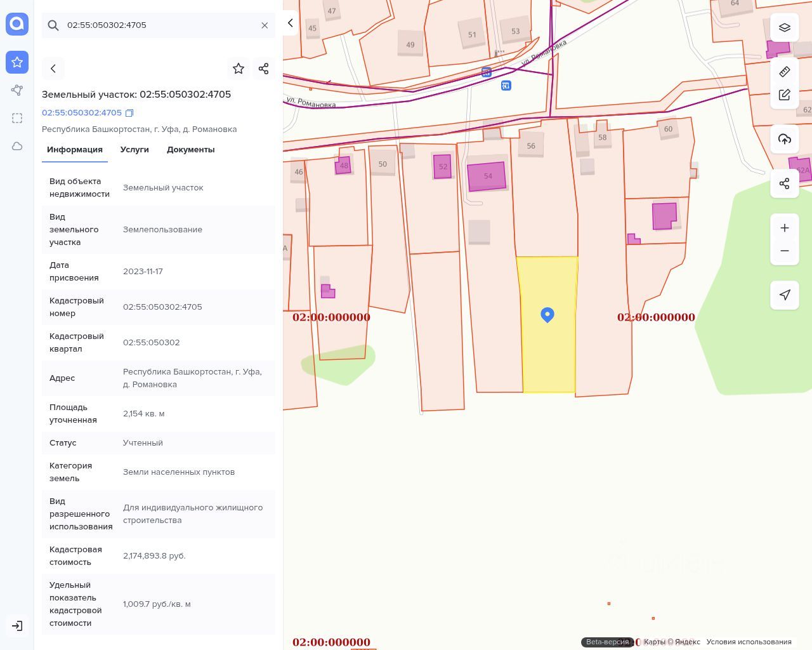Switch to Информация tab
Image resolution: width=812 pixels, height=650 pixels.
point(75,150)
